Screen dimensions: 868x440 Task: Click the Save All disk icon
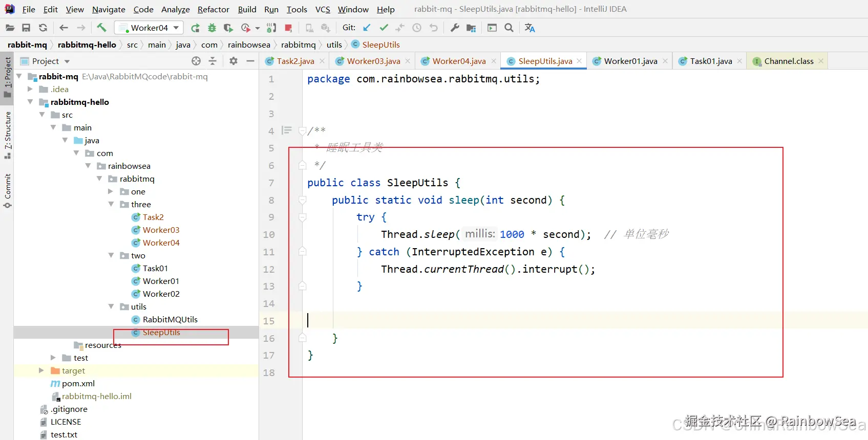pyautogui.click(x=26, y=28)
